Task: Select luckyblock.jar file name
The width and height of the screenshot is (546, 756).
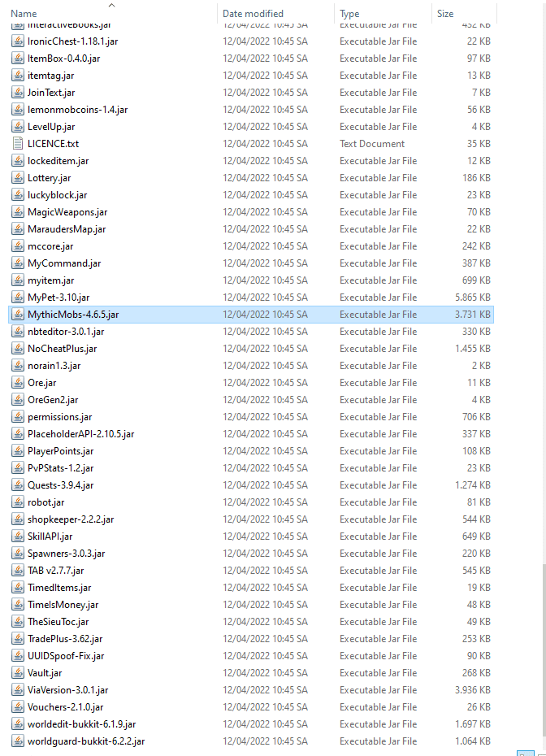Action: coord(58,195)
